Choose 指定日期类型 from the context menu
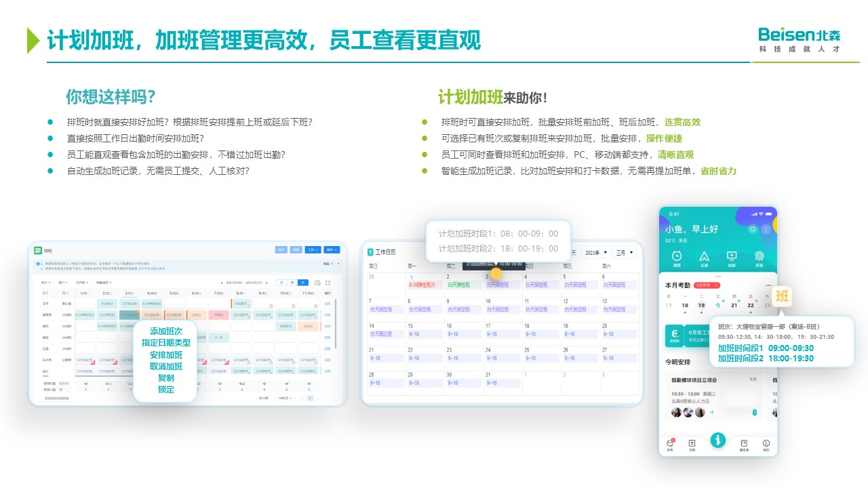The height and width of the screenshot is (488, 868). (x=166, y=343)
